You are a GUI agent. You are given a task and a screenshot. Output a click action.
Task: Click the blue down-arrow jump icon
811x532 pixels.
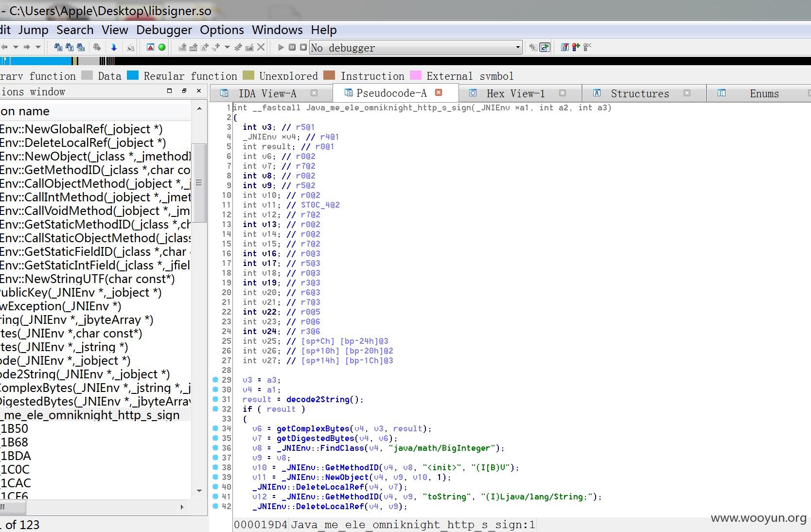tap(114, 47)
